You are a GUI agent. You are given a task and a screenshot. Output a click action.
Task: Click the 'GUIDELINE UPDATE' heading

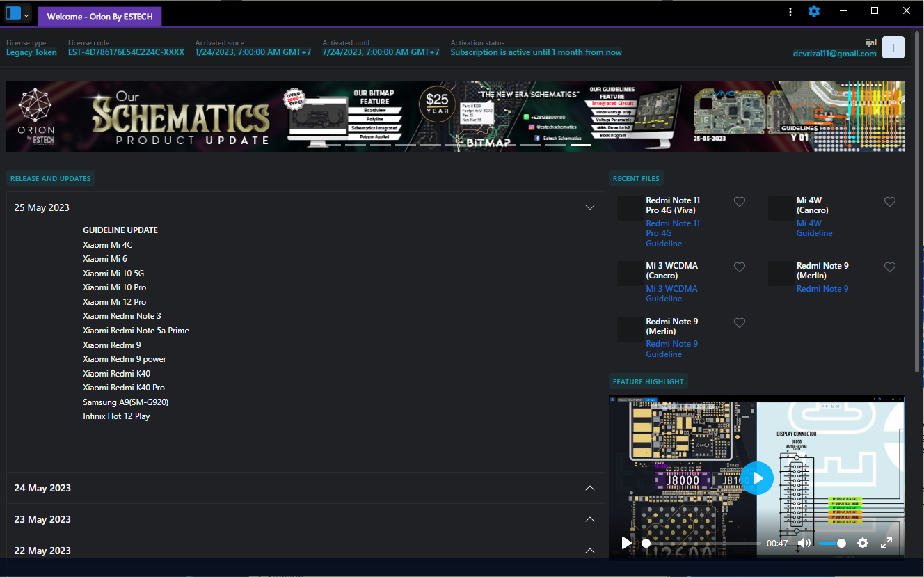pyautogui.click(x=120, y=230)
